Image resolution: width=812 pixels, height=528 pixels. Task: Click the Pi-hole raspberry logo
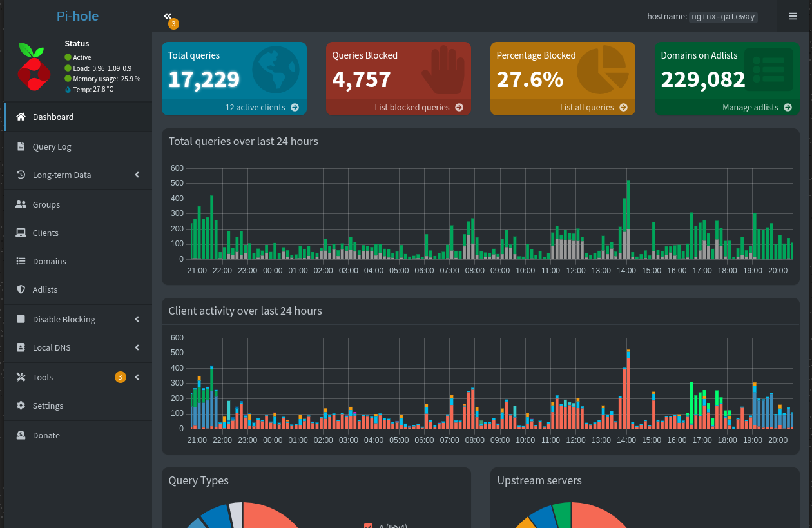pos(34,68)
